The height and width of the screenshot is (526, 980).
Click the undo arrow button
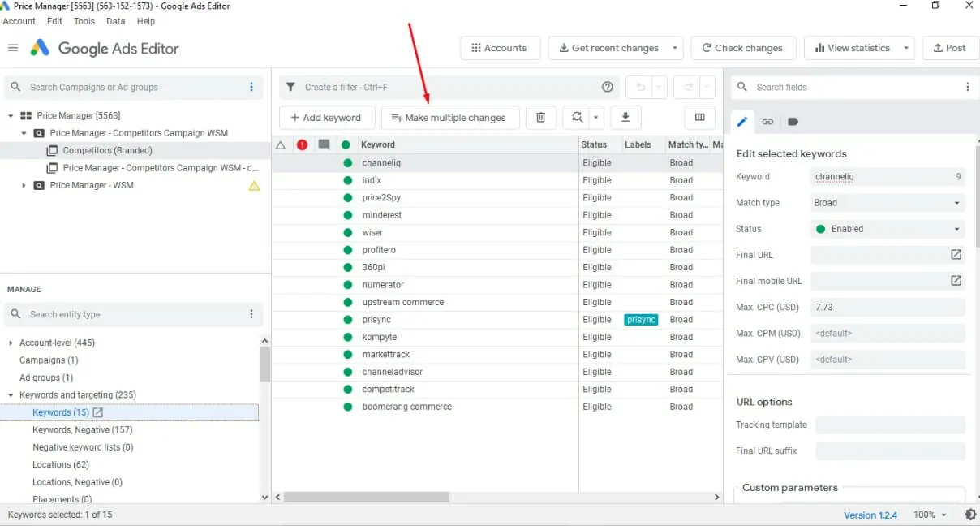[639, 87]
